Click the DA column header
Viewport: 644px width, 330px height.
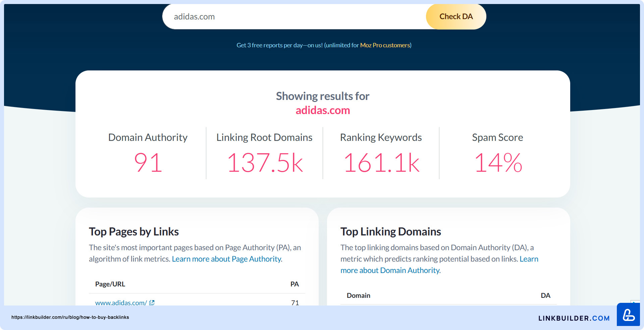click(545, 295)
